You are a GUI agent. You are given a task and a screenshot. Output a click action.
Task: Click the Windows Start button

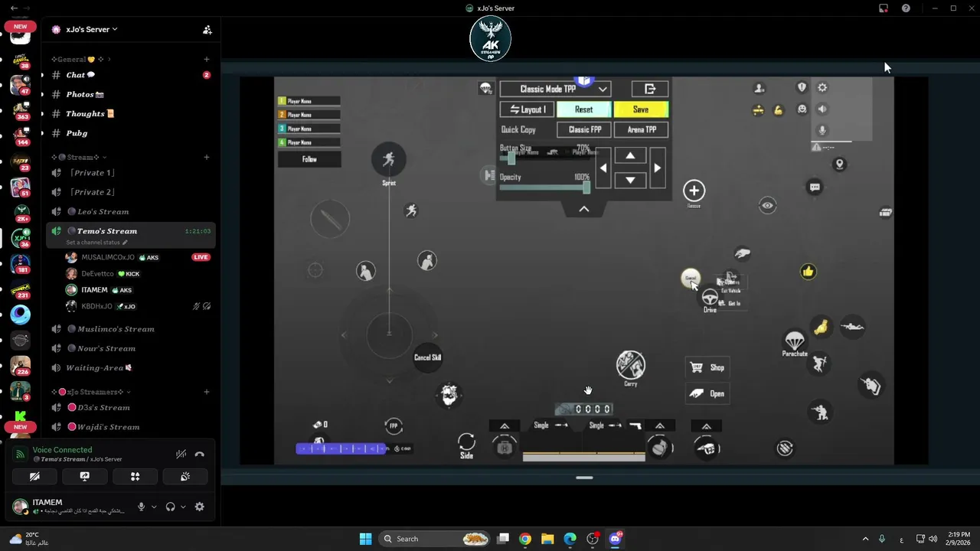[x=365, y=539]
